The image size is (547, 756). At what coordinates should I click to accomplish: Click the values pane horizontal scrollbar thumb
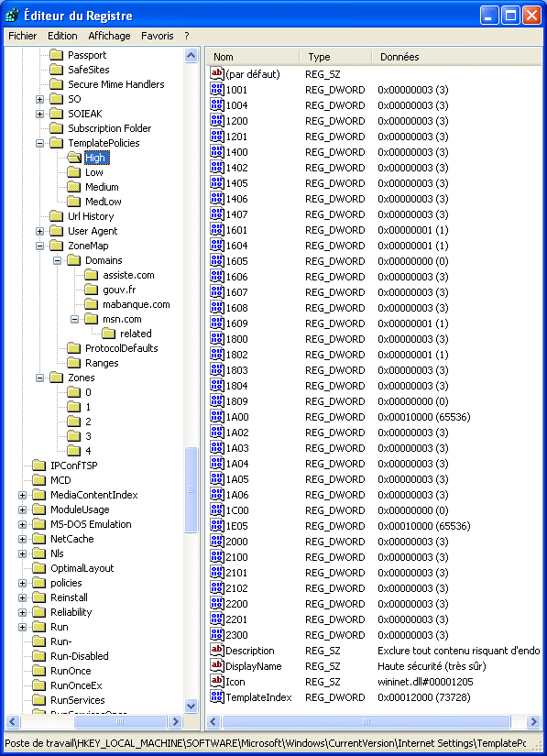pos(366,722)
